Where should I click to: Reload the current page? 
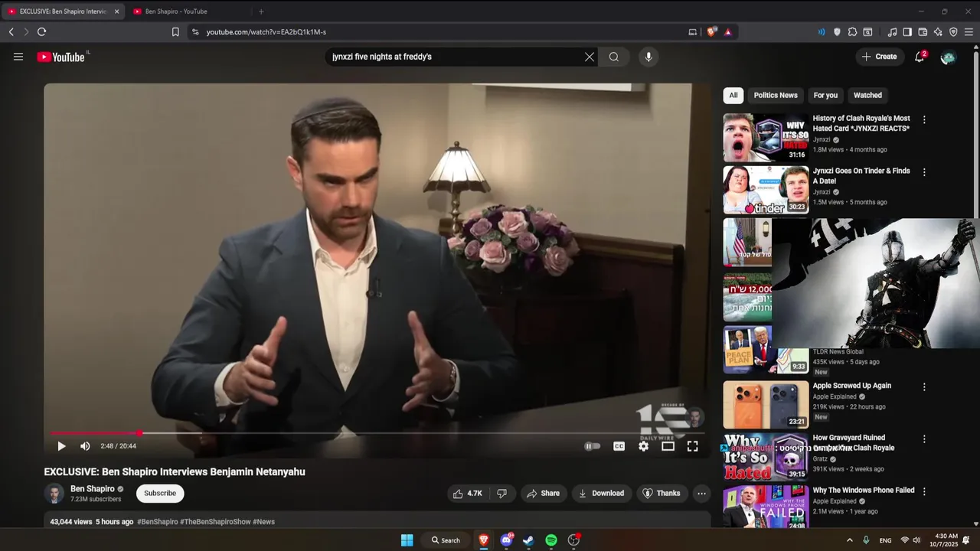[42, 32]
